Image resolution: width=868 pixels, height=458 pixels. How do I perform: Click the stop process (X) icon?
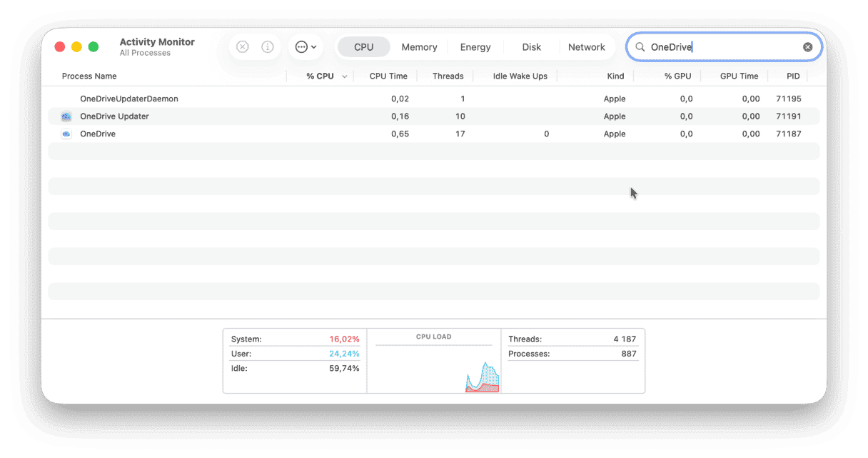tap(242, 46)
